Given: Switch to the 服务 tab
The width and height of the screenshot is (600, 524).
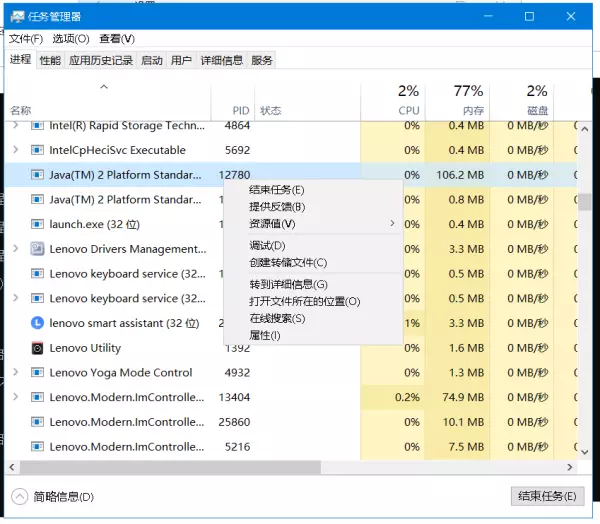Looking at the screenshot, I should point(262,60).
